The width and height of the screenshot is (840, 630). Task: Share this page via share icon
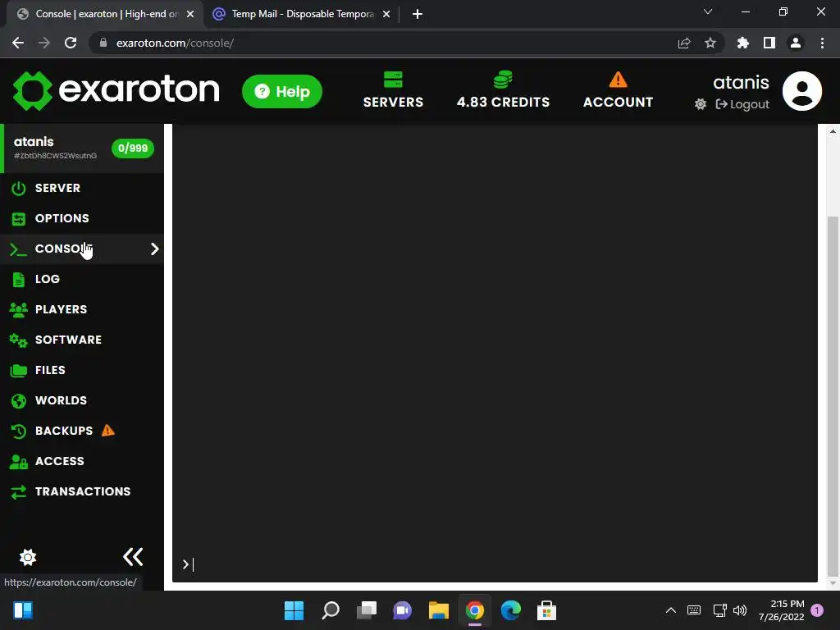click(x=684, y=43)
